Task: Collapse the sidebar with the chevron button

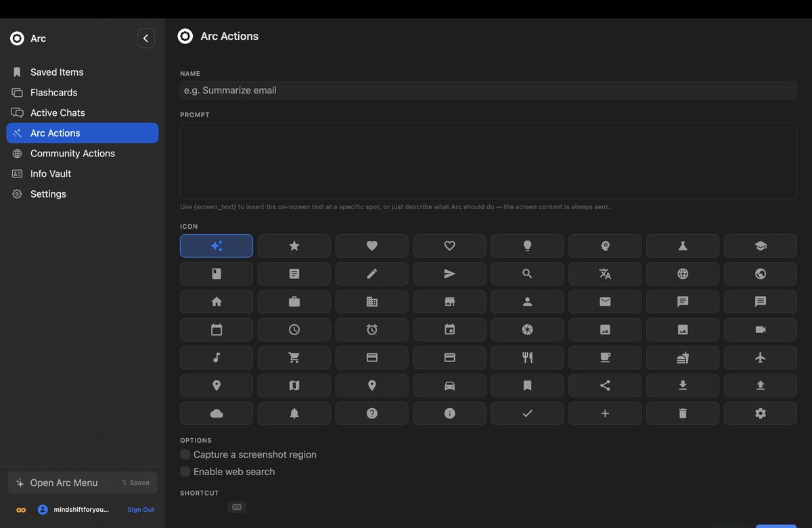Action: coord(145,39)
